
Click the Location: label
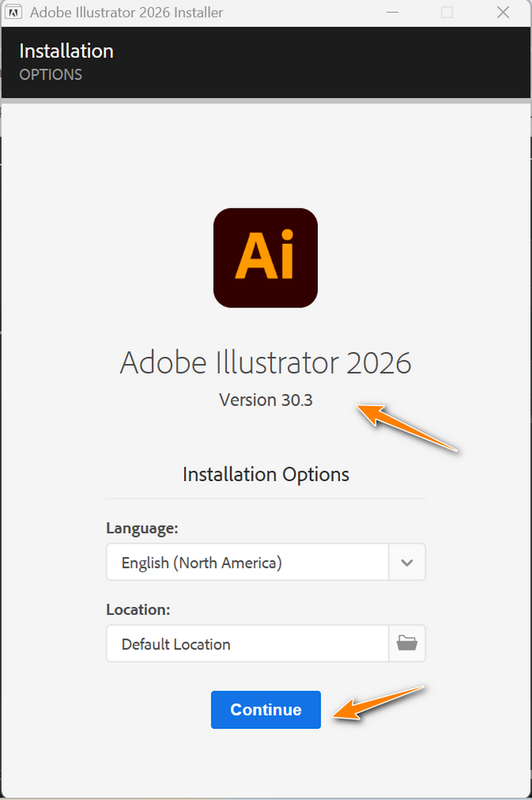tap(138, 609)
